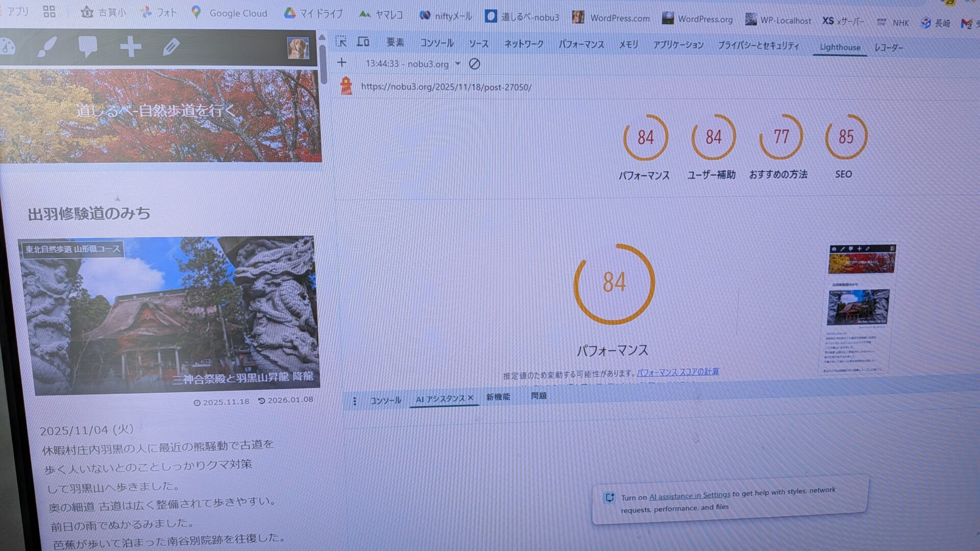Screen dimensions: 980x551
Task: Click the パフォーマンス スコアの計算 link
Action: [678, 372]
